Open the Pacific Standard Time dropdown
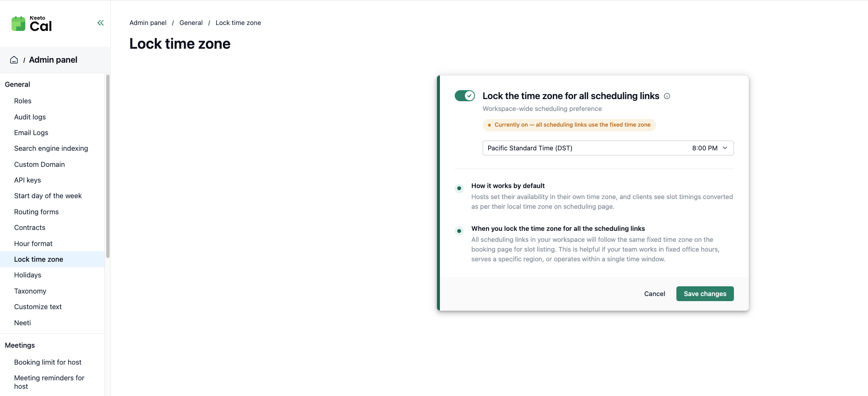 [x=608, y=148]
